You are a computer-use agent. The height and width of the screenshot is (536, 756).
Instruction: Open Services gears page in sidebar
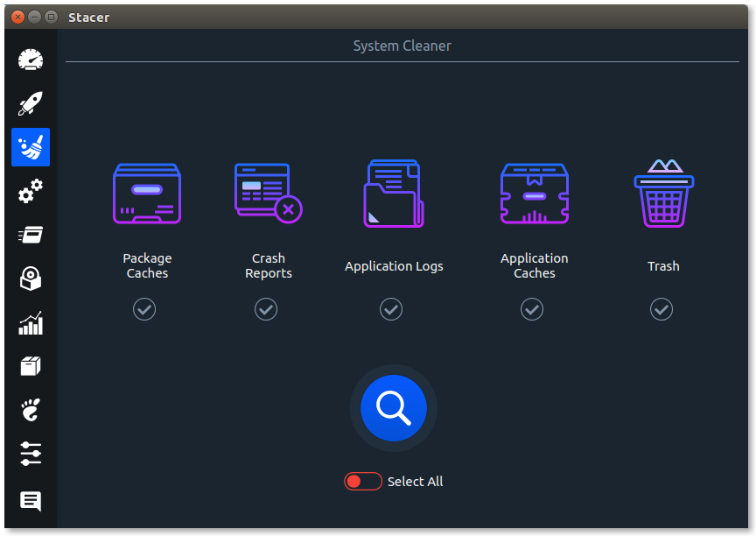[x=31, y=191]
